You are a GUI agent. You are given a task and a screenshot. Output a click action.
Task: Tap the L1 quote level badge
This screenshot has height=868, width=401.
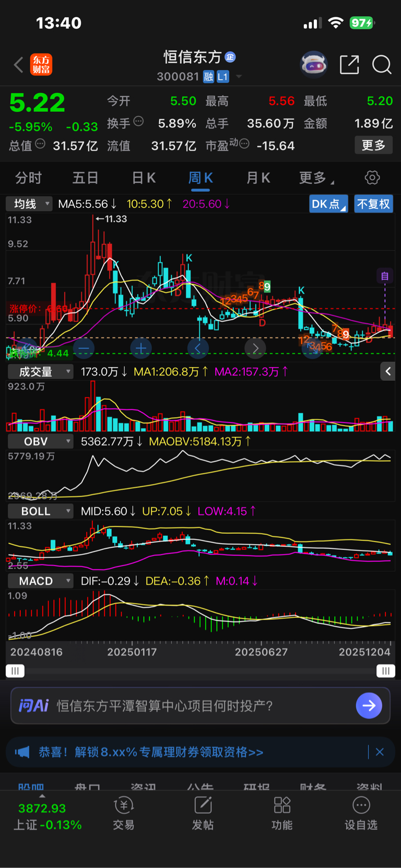coord(223,77)
